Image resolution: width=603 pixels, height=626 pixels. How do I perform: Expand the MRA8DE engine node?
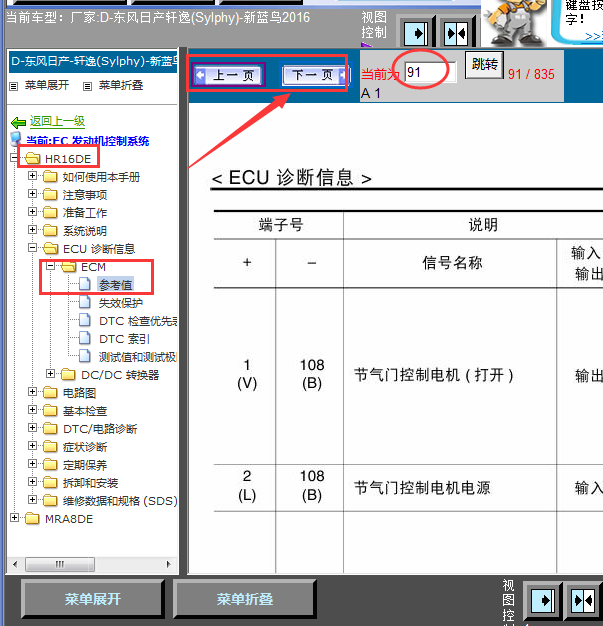click(14, 518)
